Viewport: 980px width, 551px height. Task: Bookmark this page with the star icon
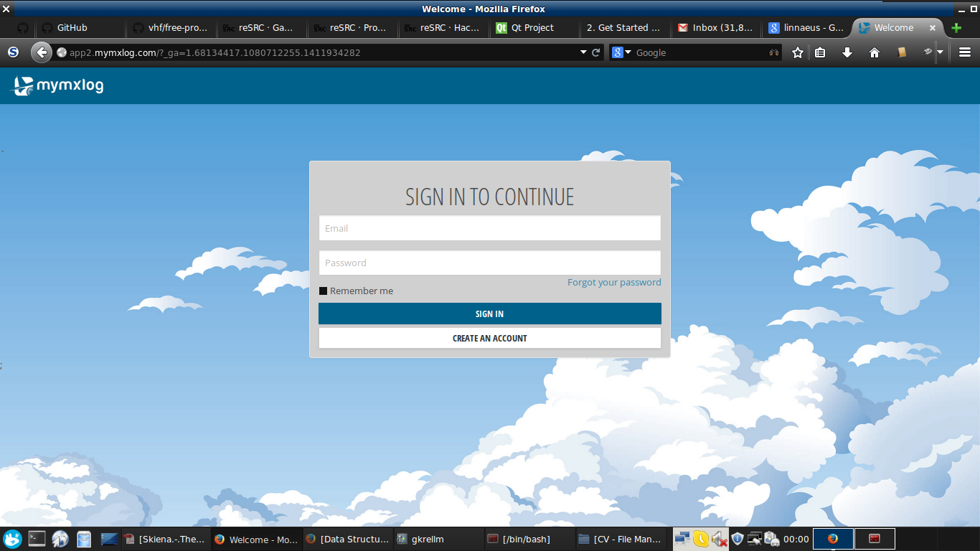click(x=797, y=52)
